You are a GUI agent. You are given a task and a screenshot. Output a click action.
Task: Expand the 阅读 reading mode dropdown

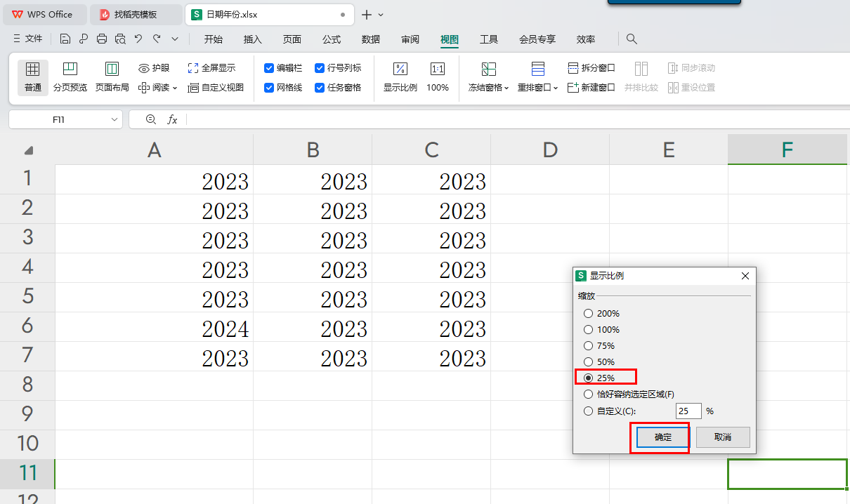point(175,88)
